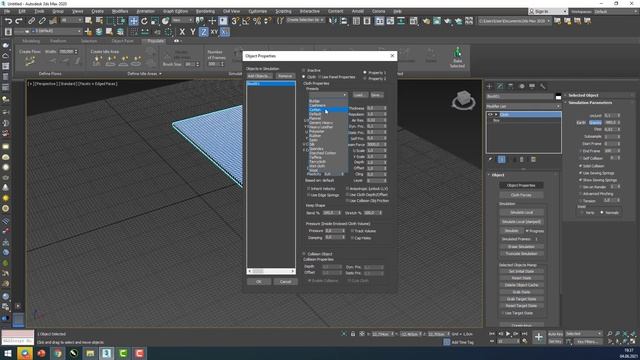Open the Utilities wrench panel icon
This screenshot has height=360, width=640.
(542, 86)
